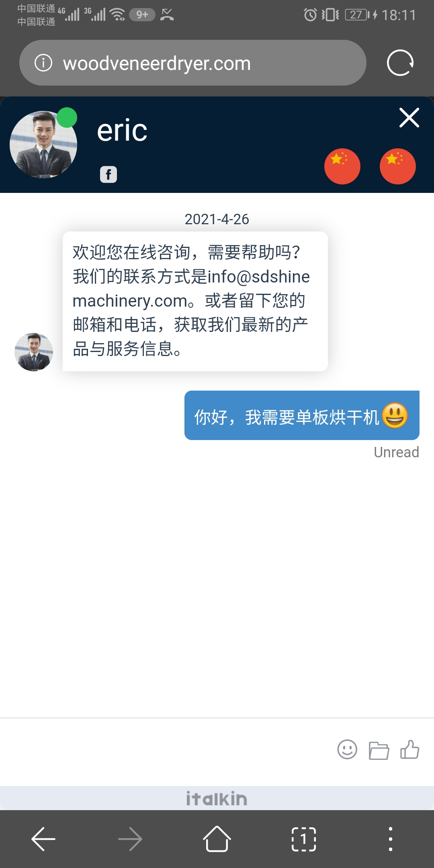Go back with the browser back arrow
The height and width of the screenshot is (868, 434).
point(43,839)
